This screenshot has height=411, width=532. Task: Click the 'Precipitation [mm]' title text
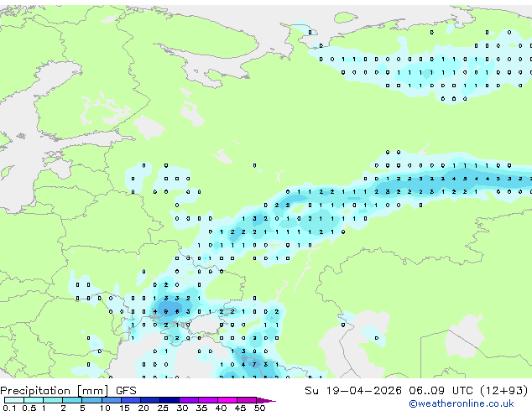tap(55, 391)
